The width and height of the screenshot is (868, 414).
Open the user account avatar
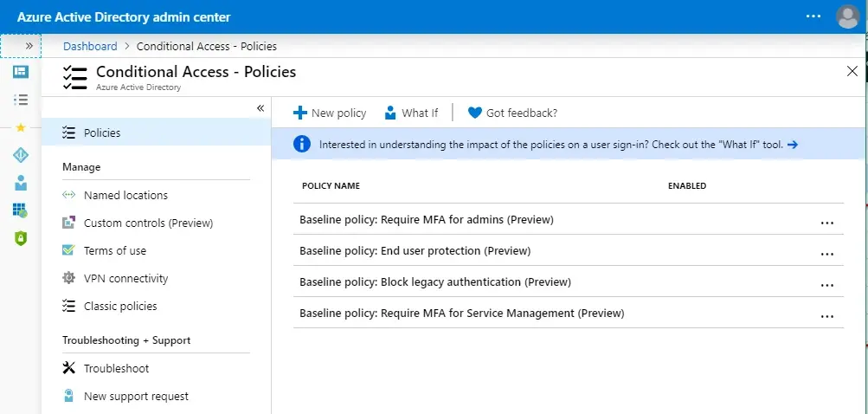point(847,16)
